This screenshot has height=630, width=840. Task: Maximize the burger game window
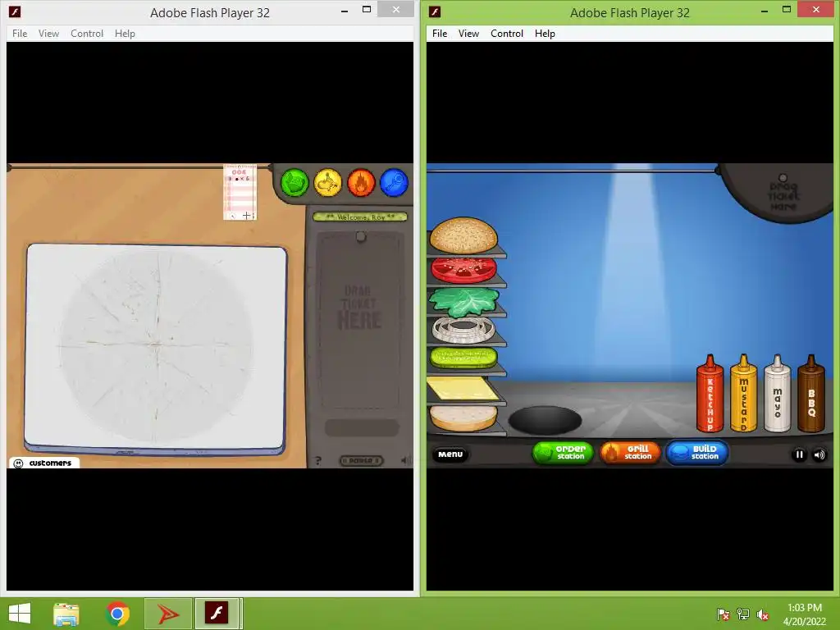coord(787,9)
